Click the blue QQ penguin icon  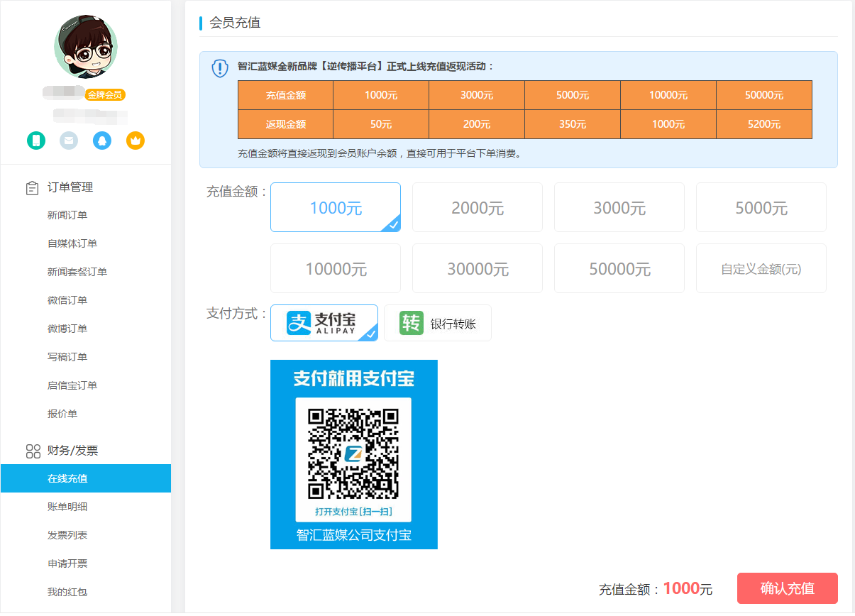(x=102, y=141)
